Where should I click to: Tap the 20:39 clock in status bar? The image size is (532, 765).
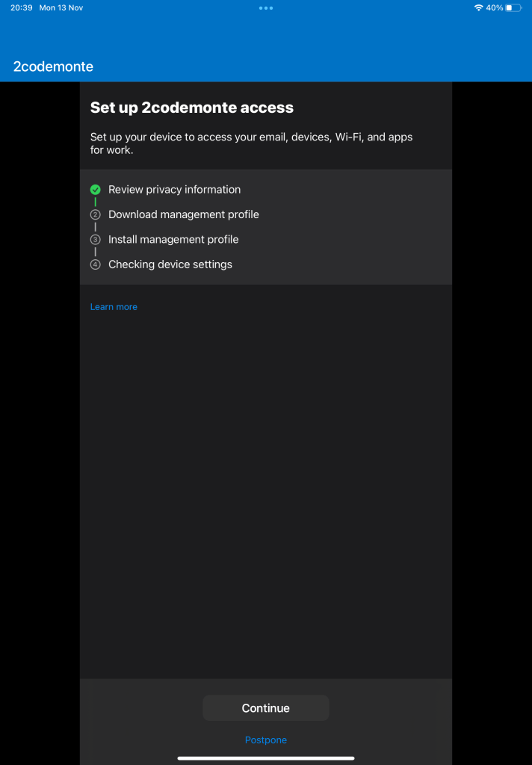21,7
